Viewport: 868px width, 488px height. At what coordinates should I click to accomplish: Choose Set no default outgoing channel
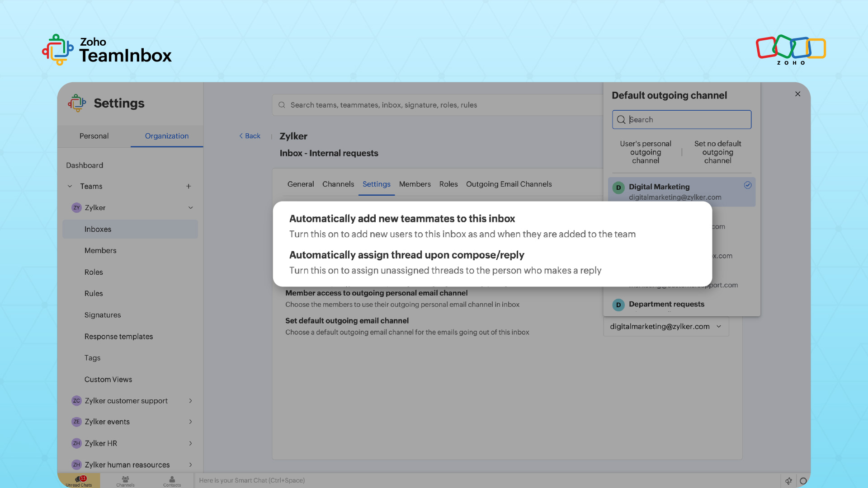click(x=717, y=152)
